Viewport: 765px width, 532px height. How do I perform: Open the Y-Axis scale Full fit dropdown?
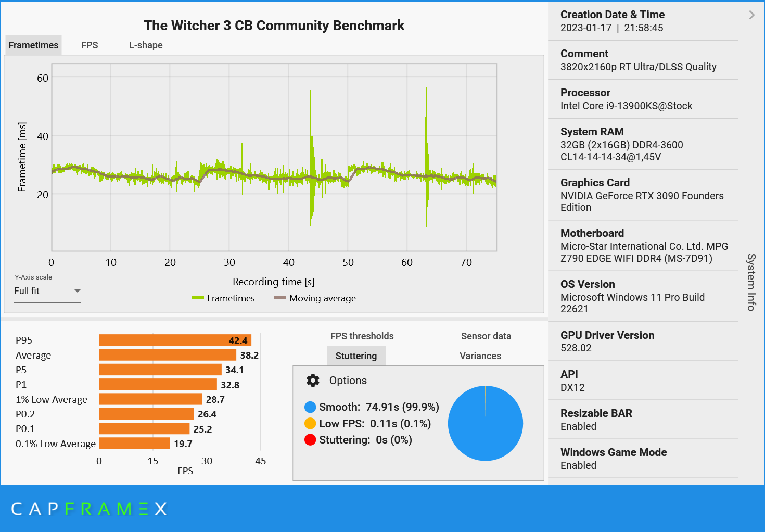[47, 291]
